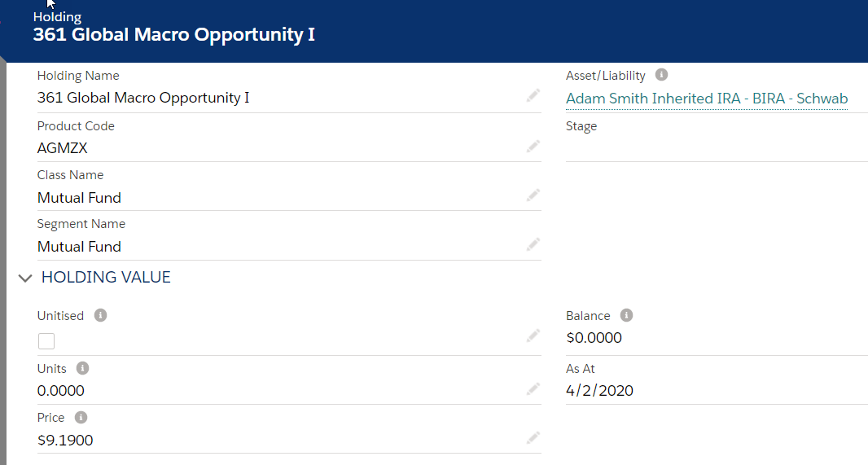Click the AGMZX product code value

point(63,148)
